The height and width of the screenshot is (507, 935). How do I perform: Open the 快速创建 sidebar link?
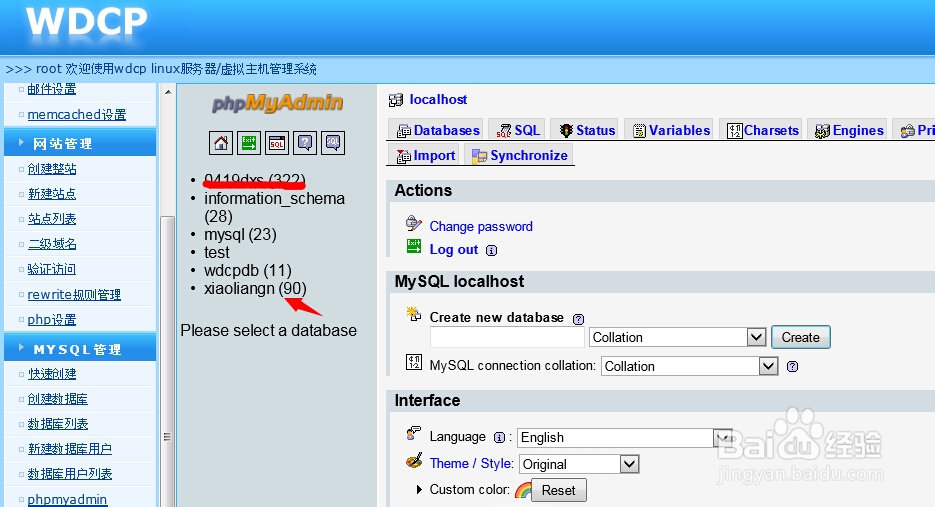[x=52, y=374]
